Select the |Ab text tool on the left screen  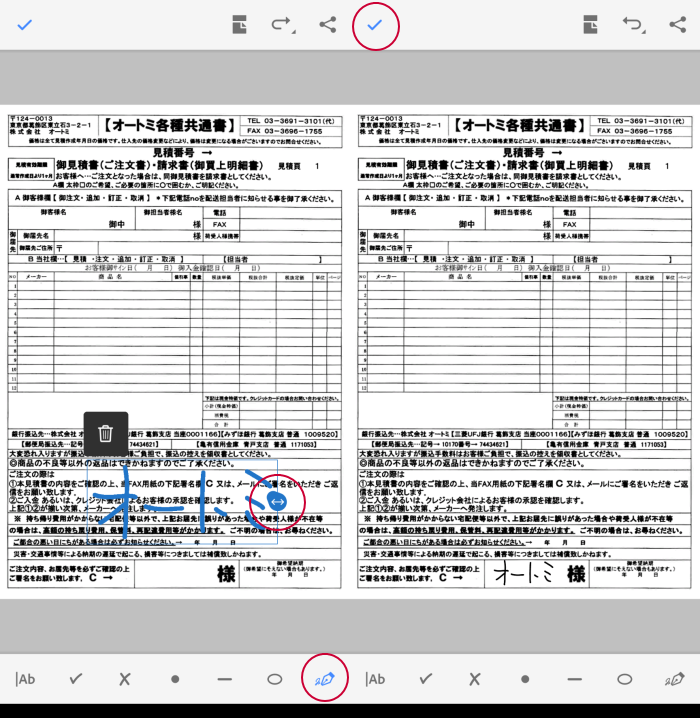point(25,679)
